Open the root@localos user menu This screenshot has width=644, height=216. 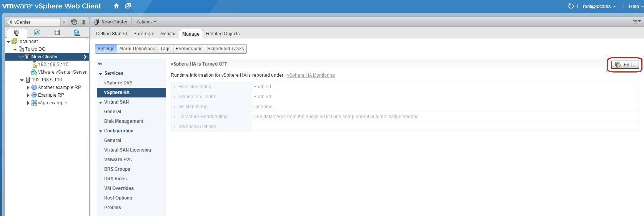pos(599,6)
